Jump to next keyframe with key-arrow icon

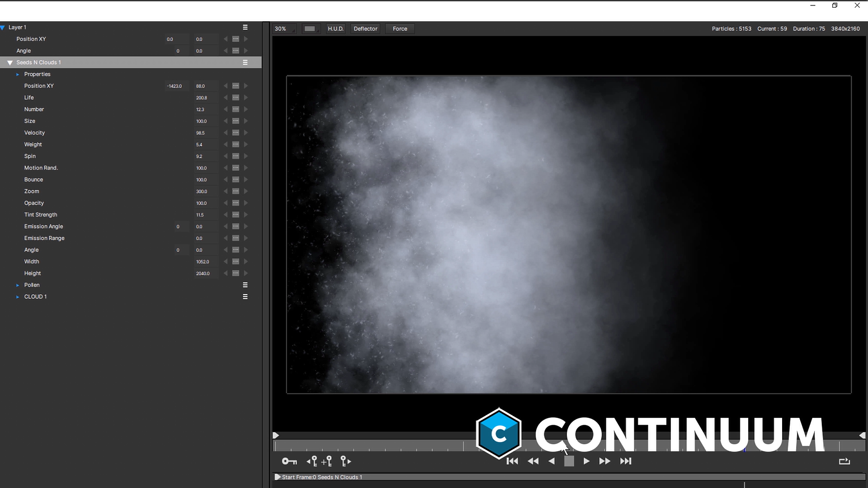(x=346, y=461)
